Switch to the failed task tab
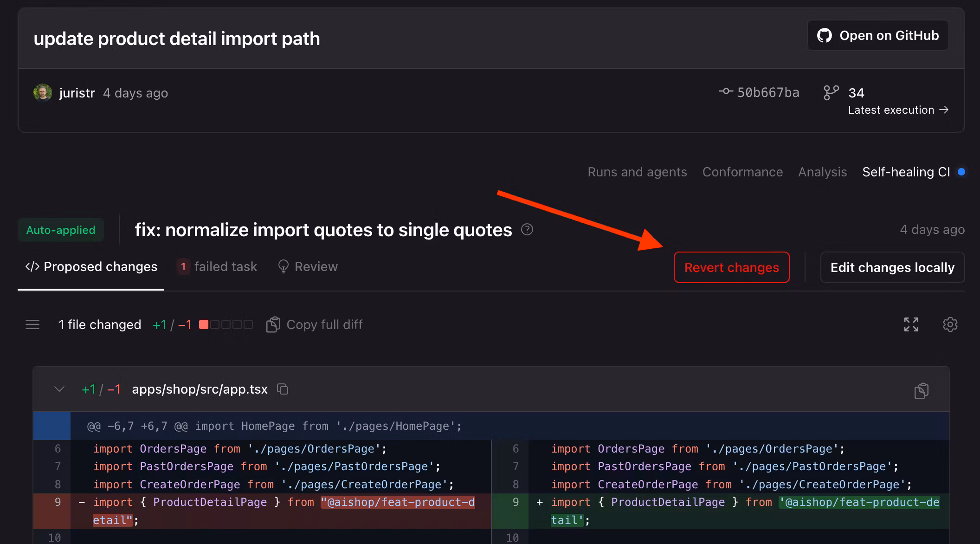This screenshot has width=980, height=544. [x=217, y=266]
